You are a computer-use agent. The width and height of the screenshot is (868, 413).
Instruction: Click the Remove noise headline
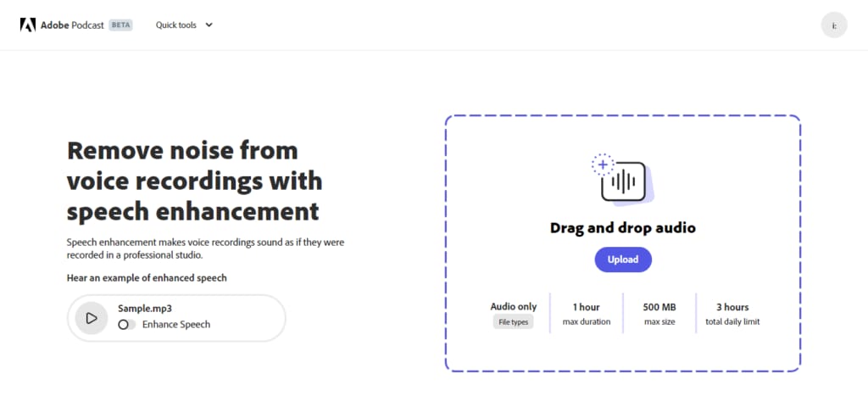(x=194, y=181)
